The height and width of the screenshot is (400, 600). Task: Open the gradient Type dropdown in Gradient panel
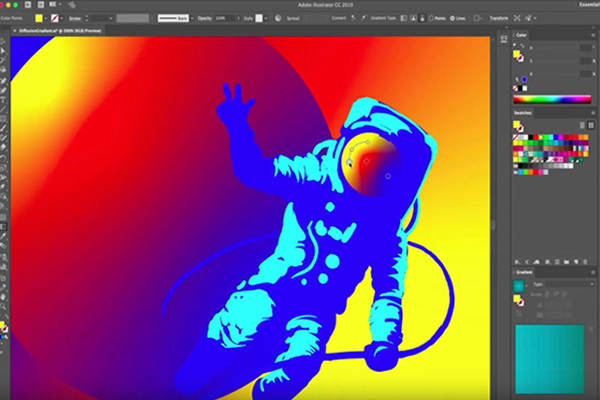click(x=569, y=284)
